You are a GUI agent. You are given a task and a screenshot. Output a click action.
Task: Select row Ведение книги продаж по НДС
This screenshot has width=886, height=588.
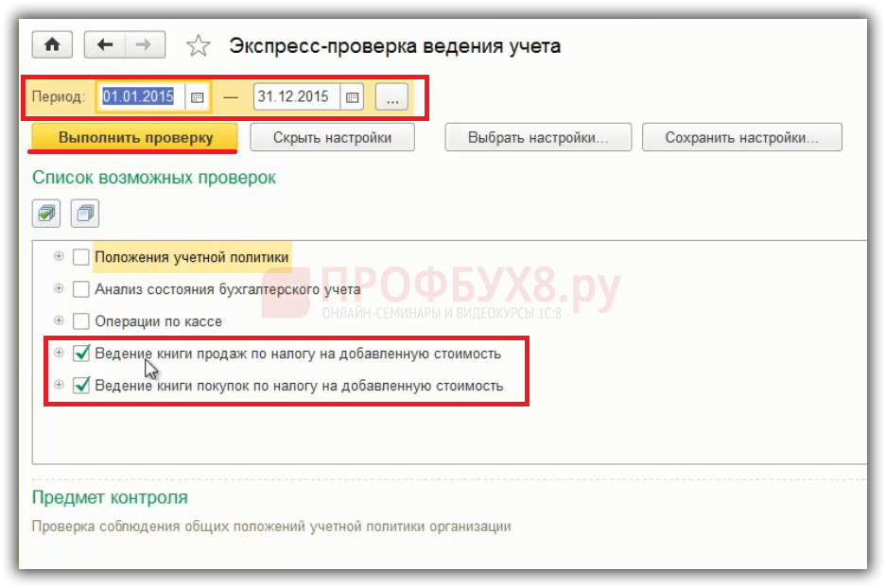(x=298, y=354)
